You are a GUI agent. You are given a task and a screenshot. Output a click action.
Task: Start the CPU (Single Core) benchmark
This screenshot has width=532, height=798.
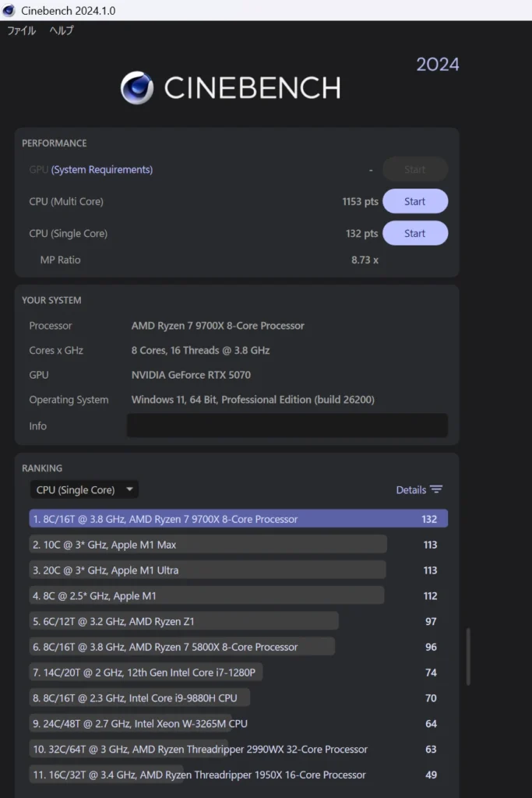click(414, 233)
